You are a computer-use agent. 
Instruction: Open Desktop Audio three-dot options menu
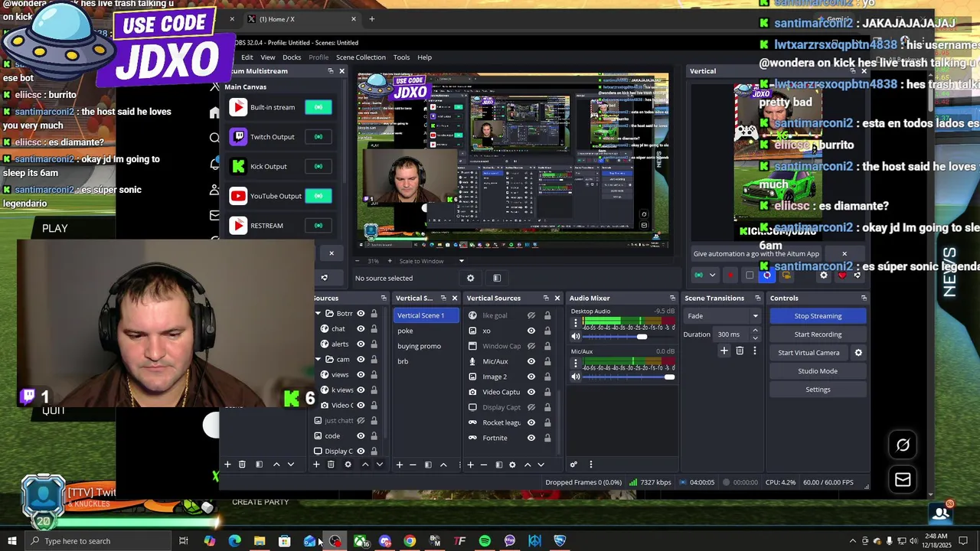(x=576, y=324)
